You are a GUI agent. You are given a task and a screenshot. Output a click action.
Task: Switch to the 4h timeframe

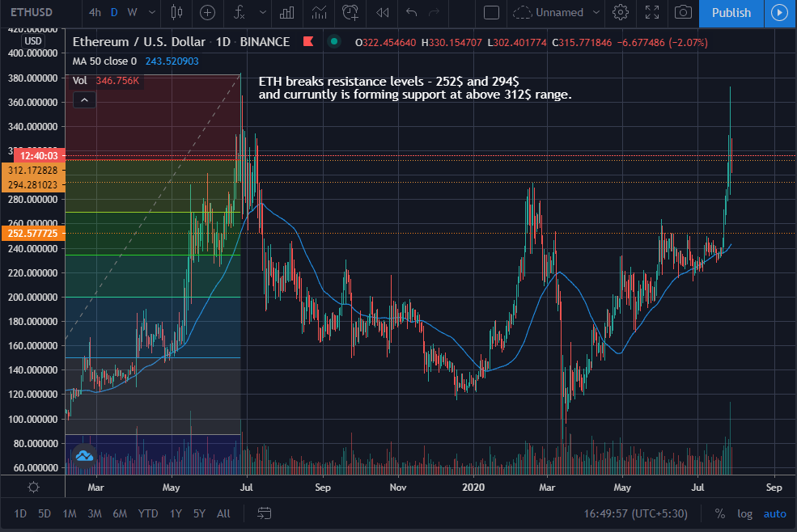coord(95,12)
